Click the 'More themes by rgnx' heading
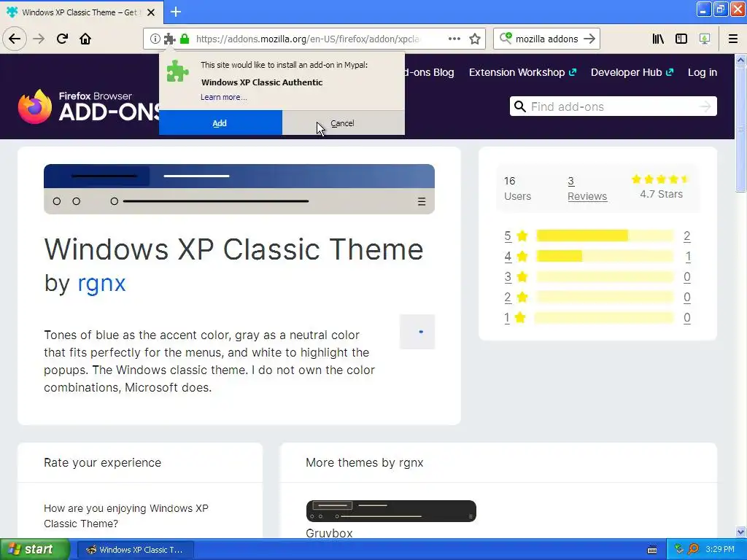 365,462
